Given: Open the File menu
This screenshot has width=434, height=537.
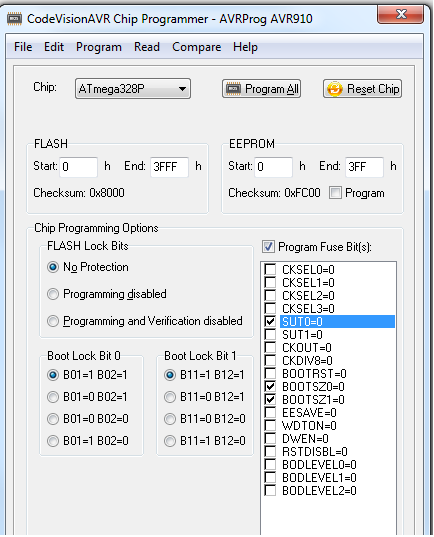Looking at the screenshot, I should pos(23,47).
